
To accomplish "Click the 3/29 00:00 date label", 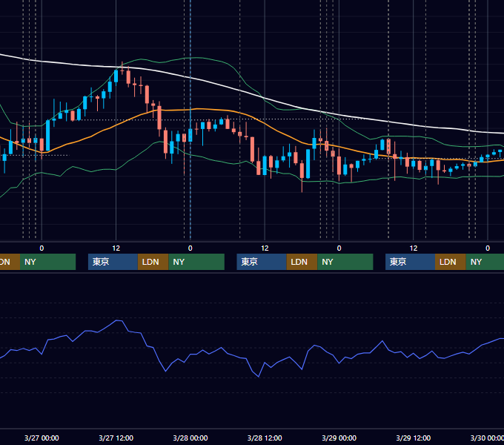I will pos(339,438).
